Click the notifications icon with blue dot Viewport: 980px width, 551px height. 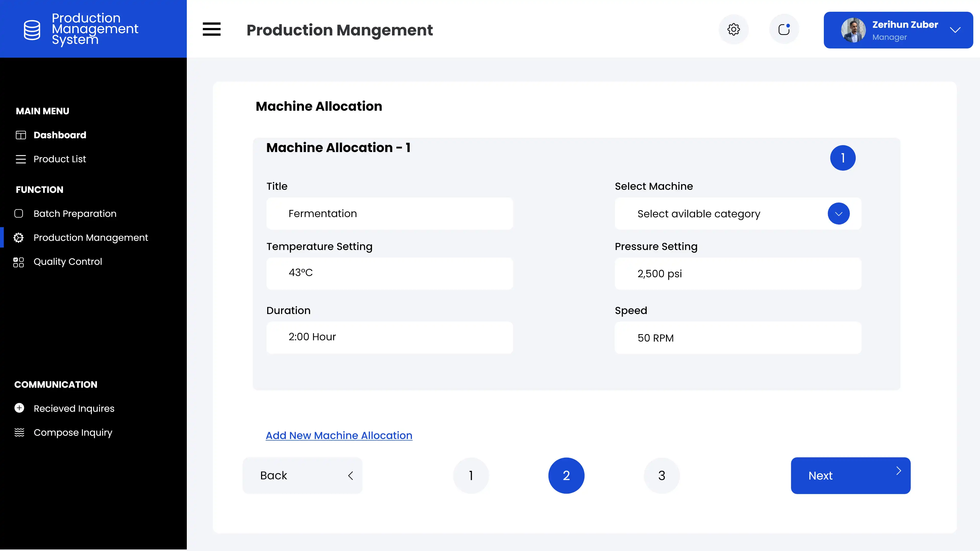tap(784, 29)
